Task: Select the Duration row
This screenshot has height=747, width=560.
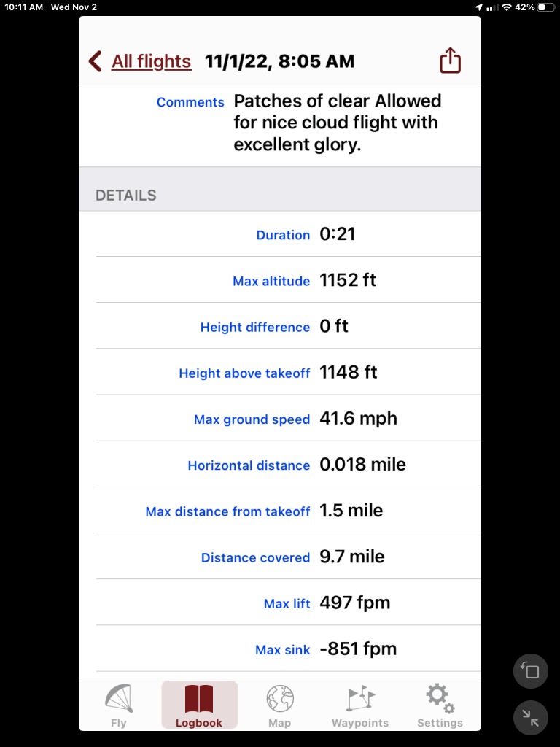Action: pyautogui.click(x=288, y=235)
